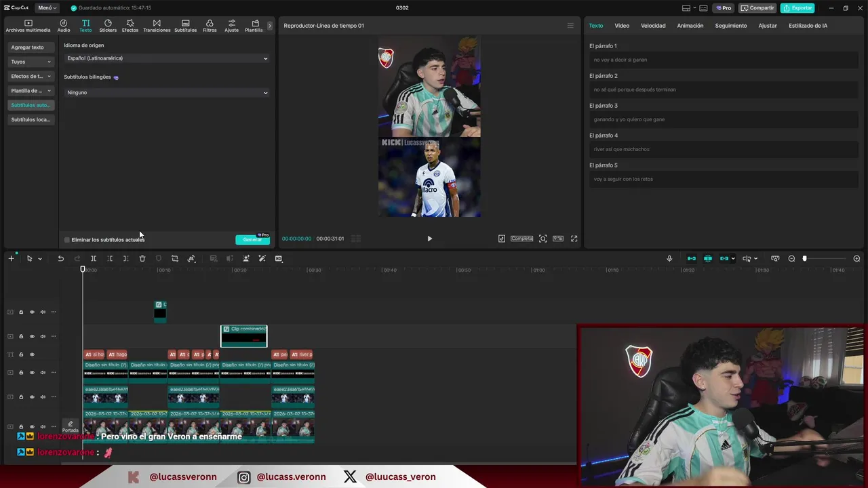Switch to the Velocidad tab
Screen dimensions: 868x488
coord(653,26)
